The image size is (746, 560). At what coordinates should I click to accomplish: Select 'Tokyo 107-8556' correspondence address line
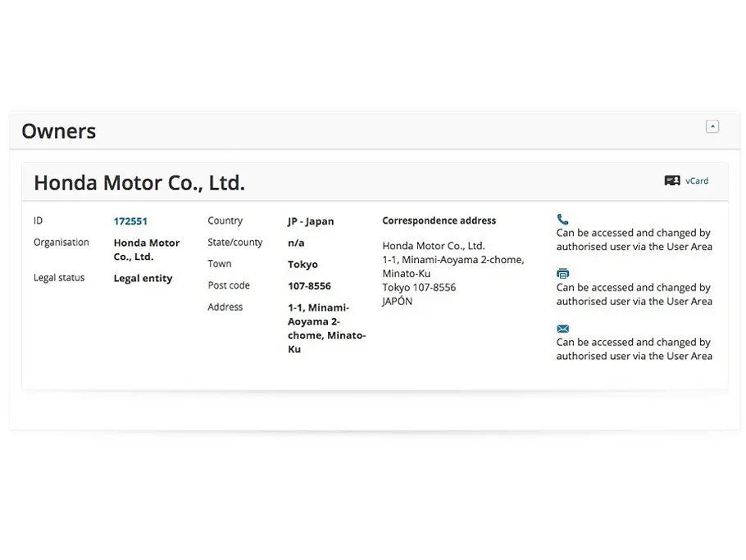(x=419, y=287)
